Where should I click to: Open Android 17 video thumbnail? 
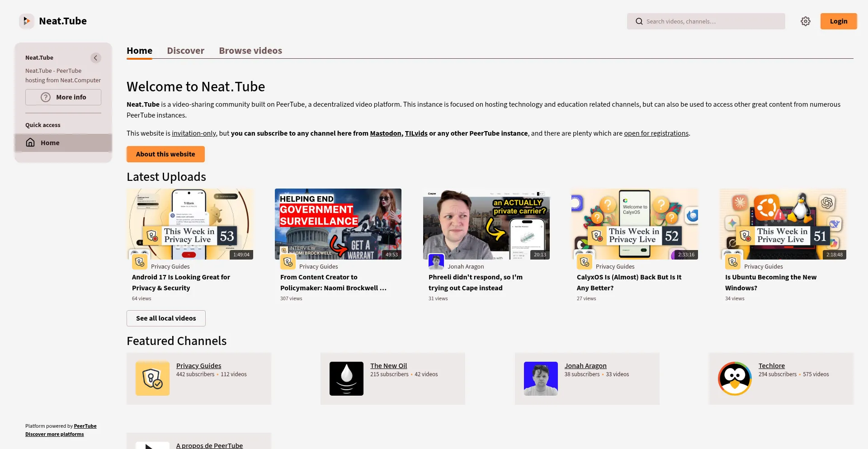pyautogui.click(x=190, y=224)
